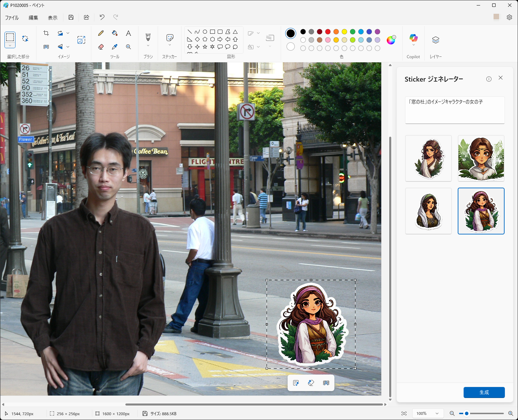The image size is (518, 420).
Task: Open the 表示 menu
Action: [52, 17]
